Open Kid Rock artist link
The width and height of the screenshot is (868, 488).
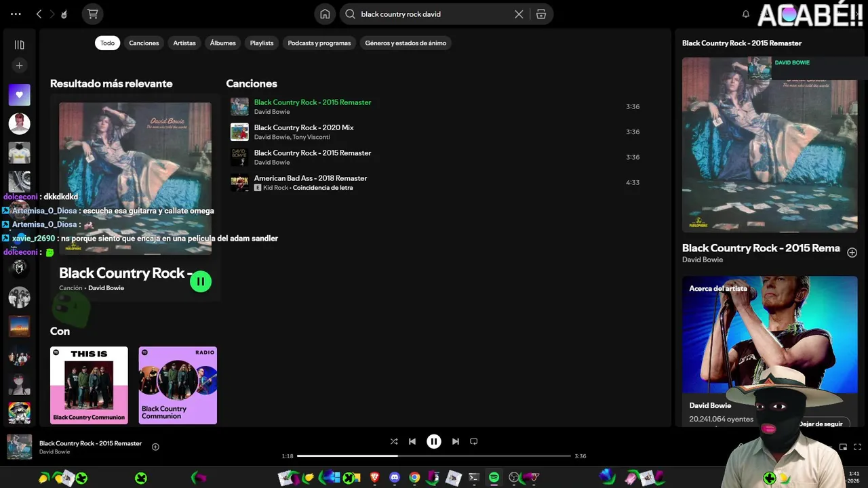pyautogui.click(x=276, y=188)
